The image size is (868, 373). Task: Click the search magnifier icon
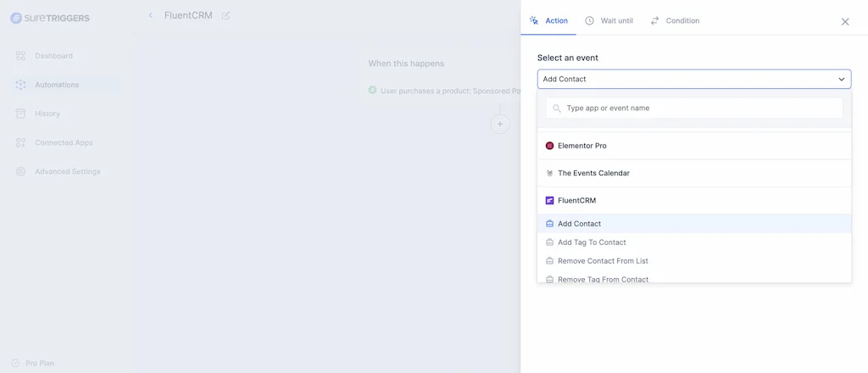tap(557, 109)
